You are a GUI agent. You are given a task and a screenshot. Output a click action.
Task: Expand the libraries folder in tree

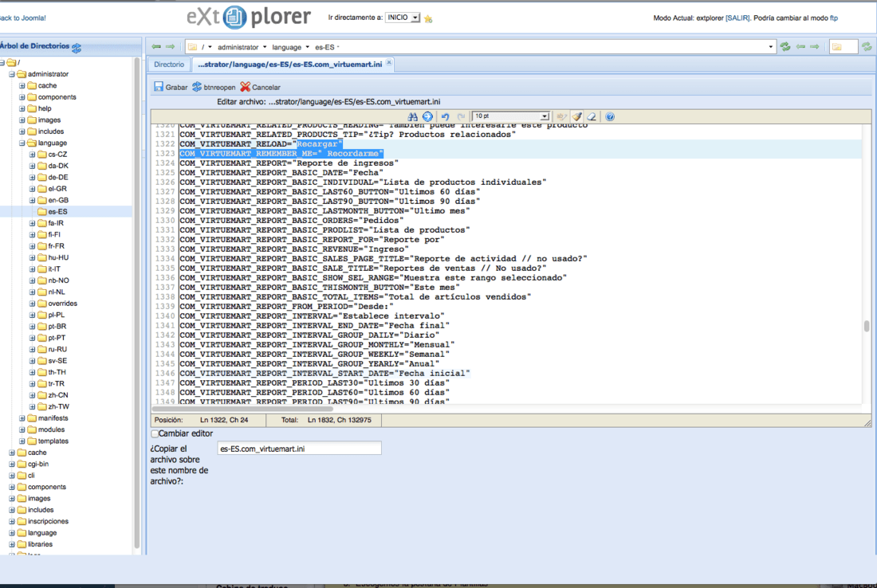pos(12,544)
